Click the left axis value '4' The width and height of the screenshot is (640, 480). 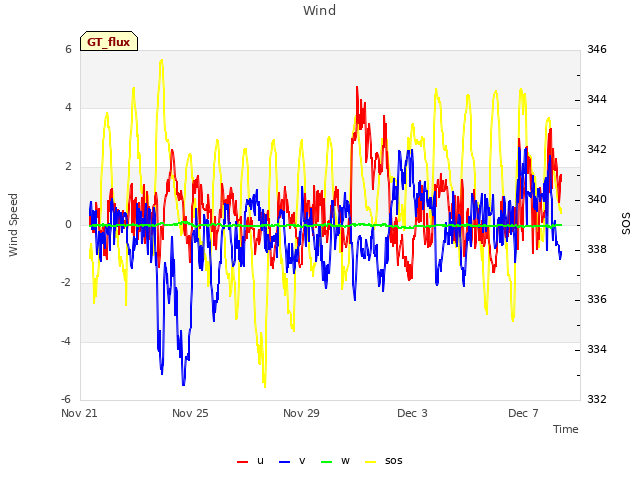click(x=68, y=108)
